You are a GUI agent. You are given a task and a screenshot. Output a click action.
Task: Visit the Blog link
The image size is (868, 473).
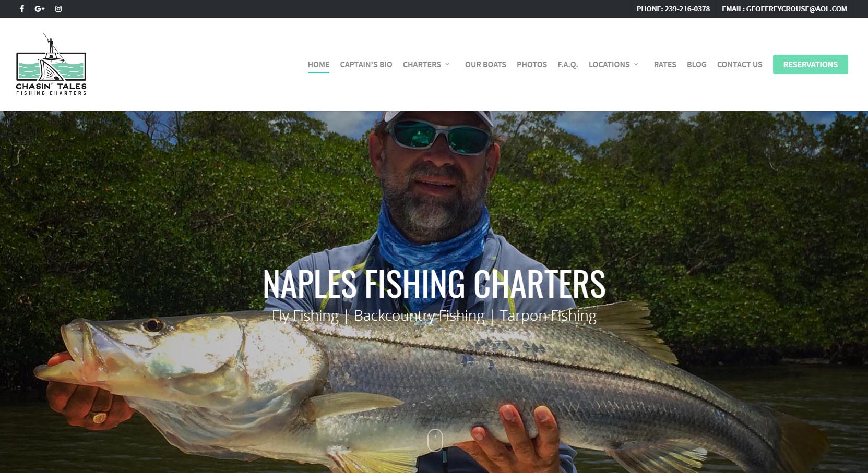click(x=696, y=65)
